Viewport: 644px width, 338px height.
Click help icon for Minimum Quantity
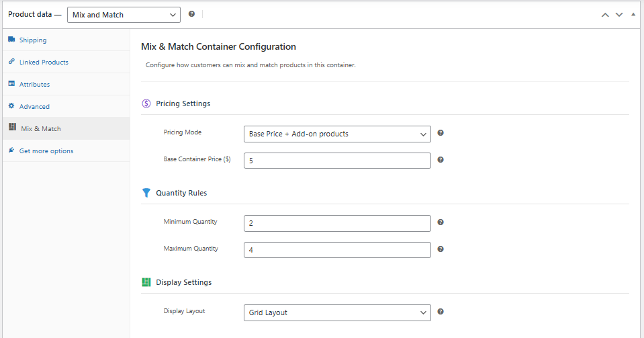pyautogui.click(x=441, y=222)
